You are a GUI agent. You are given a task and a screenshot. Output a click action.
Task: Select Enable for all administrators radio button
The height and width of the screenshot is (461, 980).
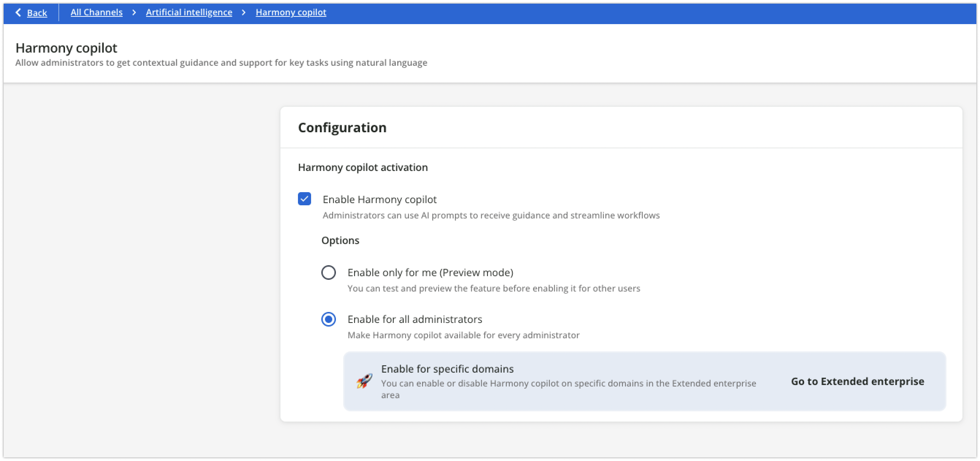pyautogui.click(x=328, y=319)
